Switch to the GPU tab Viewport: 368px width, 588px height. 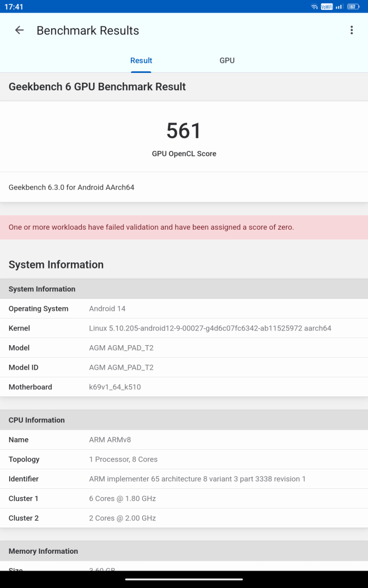point(227,61)
